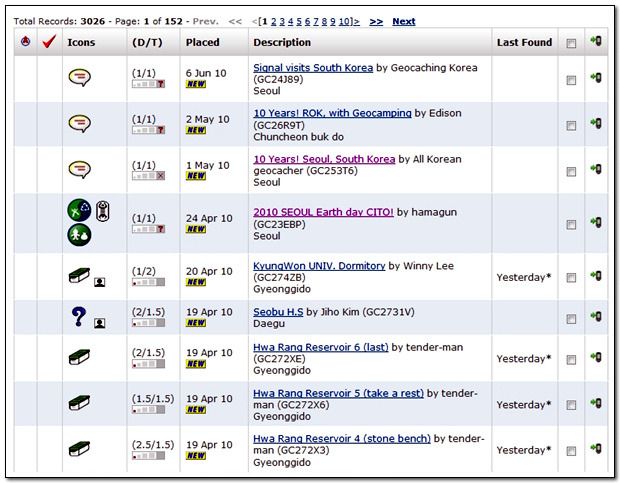Click the CITO recycle icon in Earth day row

click(79, 210)
